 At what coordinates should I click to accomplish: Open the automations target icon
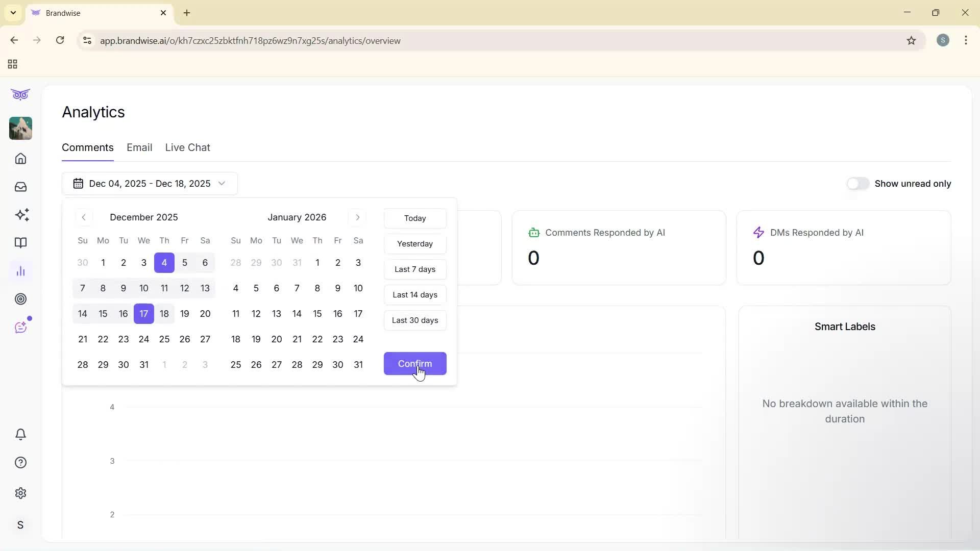[20, 299]
